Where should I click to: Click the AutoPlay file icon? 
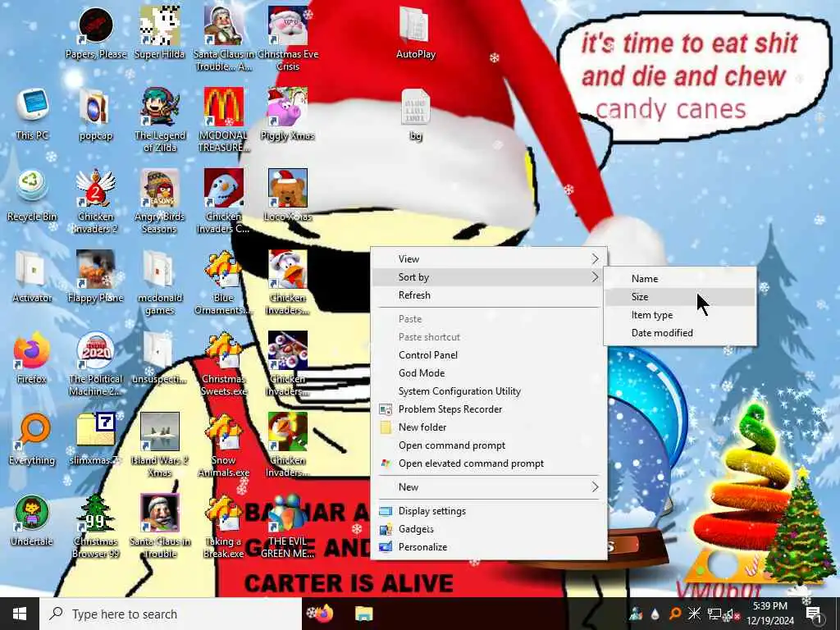[x=415, y=33]
